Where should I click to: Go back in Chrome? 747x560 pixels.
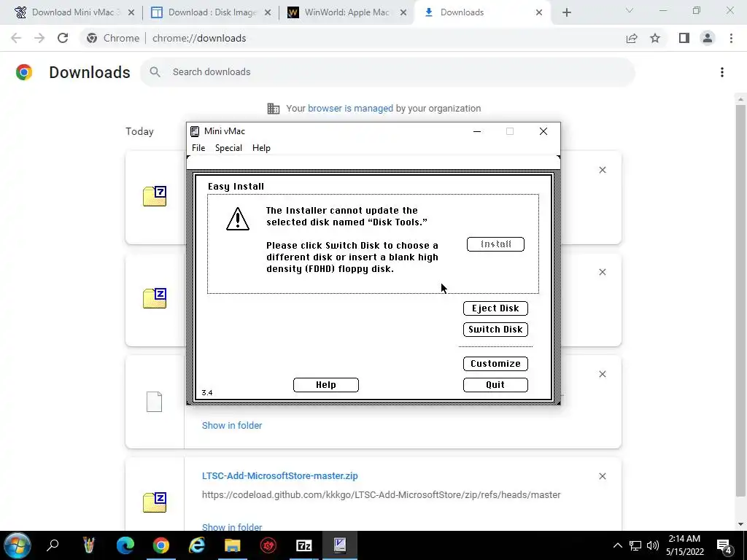tap(16, 38)
